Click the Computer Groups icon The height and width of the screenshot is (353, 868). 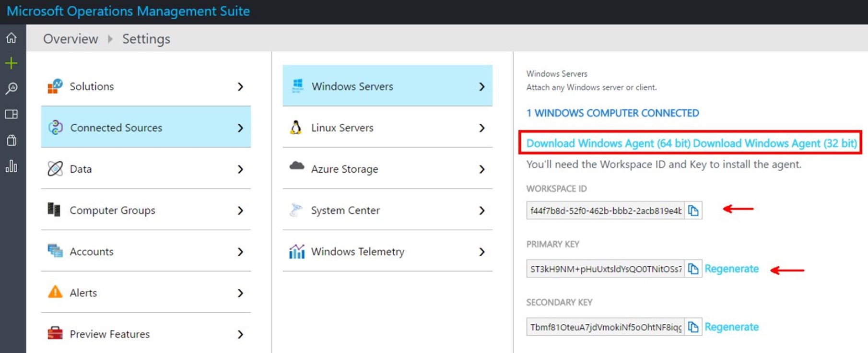pyautogui.click(x=54, y=210)
